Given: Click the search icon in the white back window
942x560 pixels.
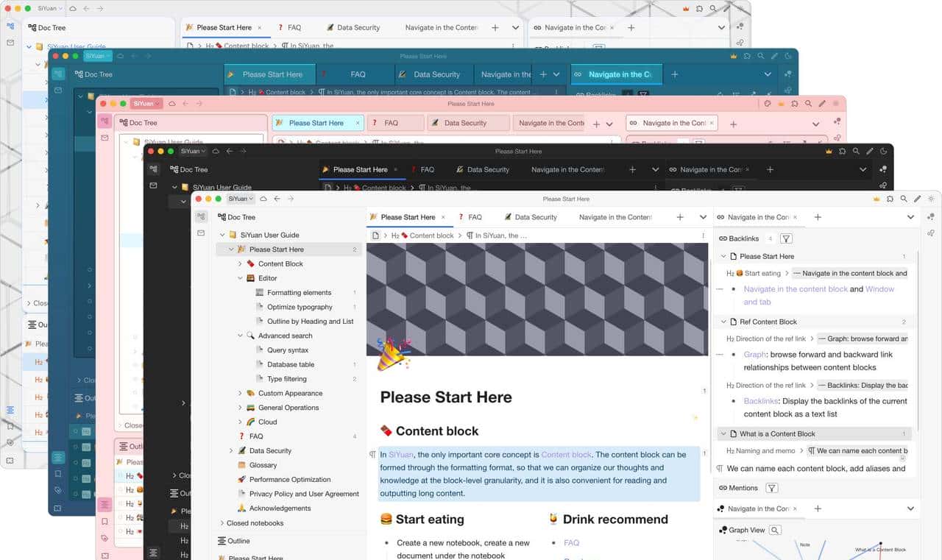Looking at the screenshot, I should point(712,9).
